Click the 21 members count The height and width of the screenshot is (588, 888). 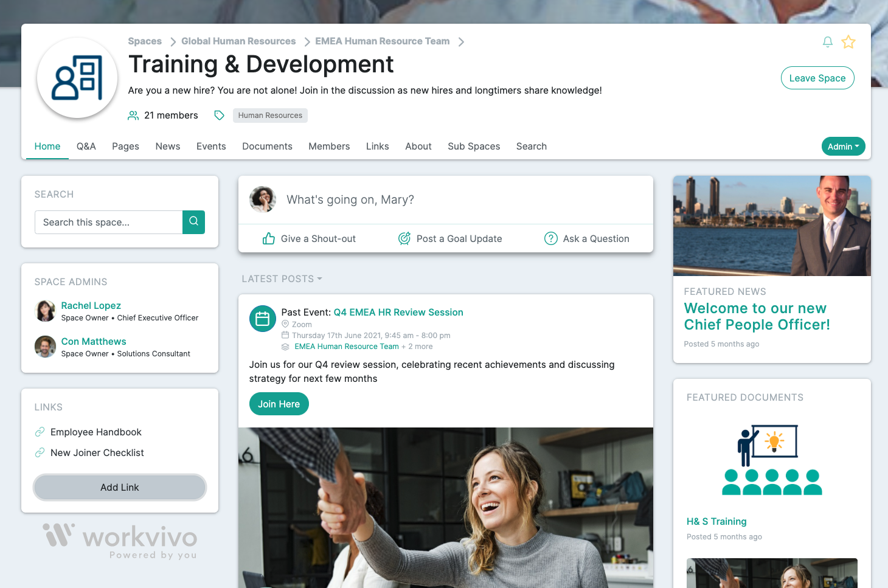coord(171,116)
